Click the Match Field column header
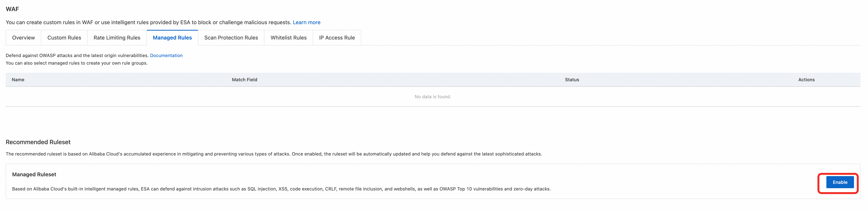 (244, 80)
